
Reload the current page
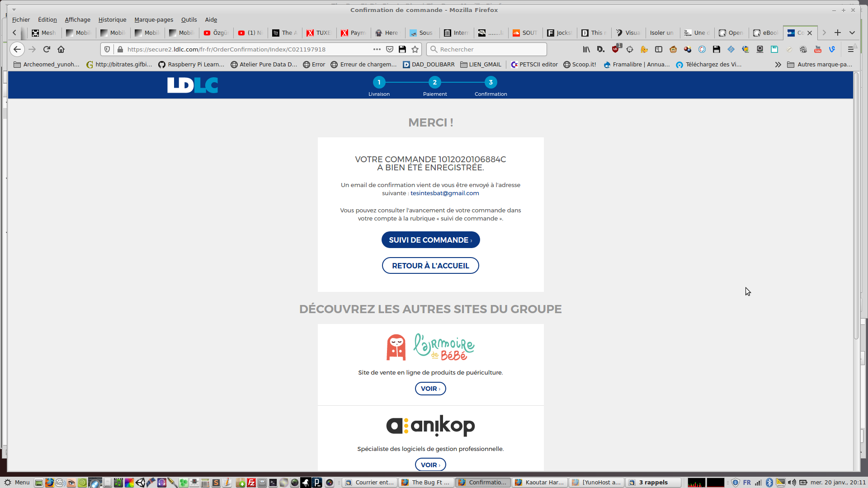pos(47,49)
